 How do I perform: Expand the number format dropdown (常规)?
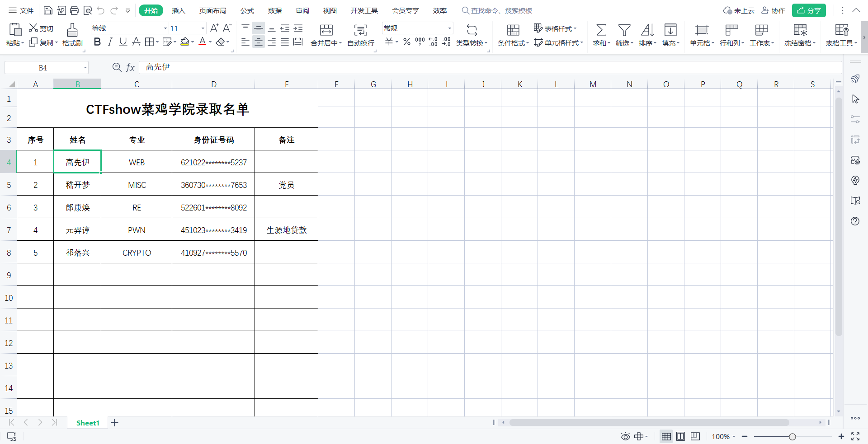[449, 28]
